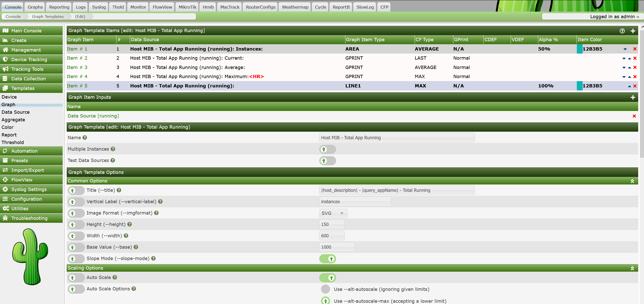Toggle Test Data Sources switch on
This screenshot has width=644, height=304.
pyautogui.click(x=328, y=160)
